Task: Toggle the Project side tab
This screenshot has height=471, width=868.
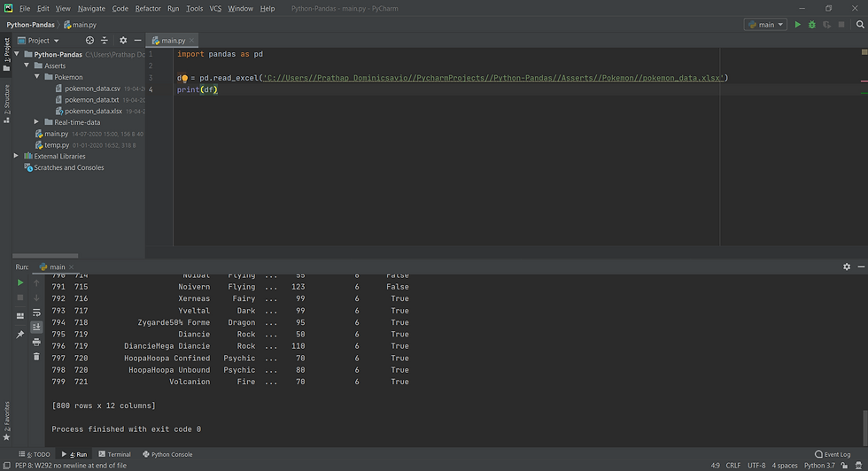Action: tap(6, 54)
